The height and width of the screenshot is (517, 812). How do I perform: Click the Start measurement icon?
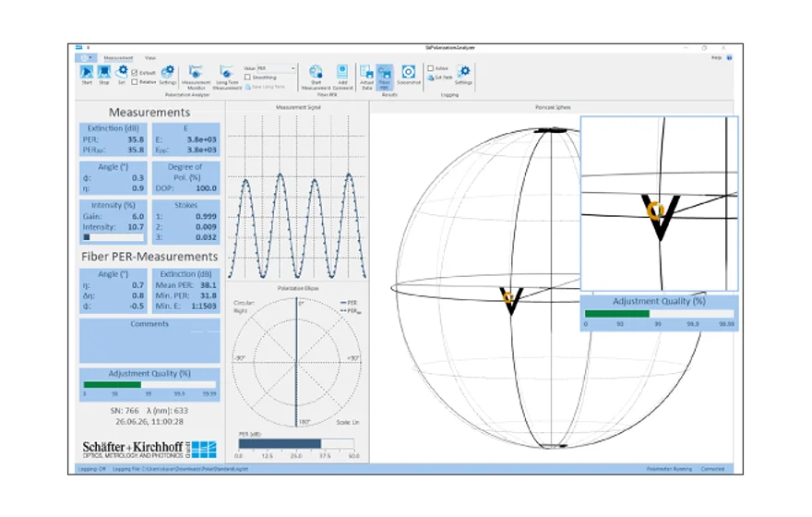[x=87, y=72]
